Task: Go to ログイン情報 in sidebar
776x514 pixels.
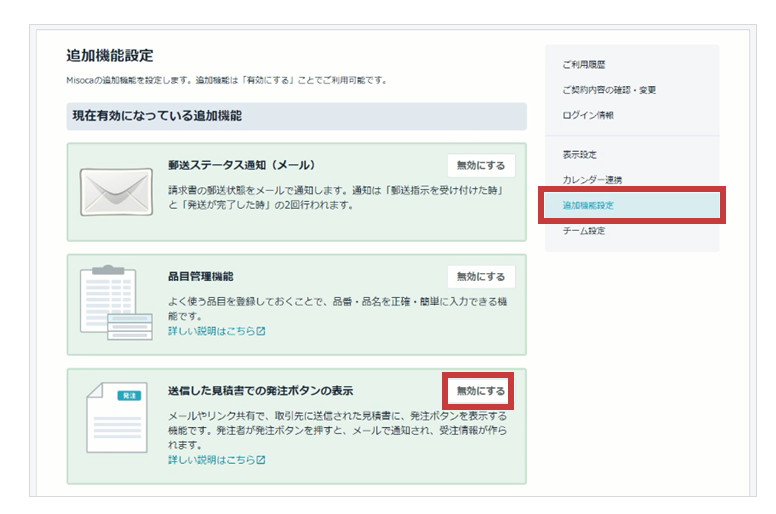Action: click(587, 115)
